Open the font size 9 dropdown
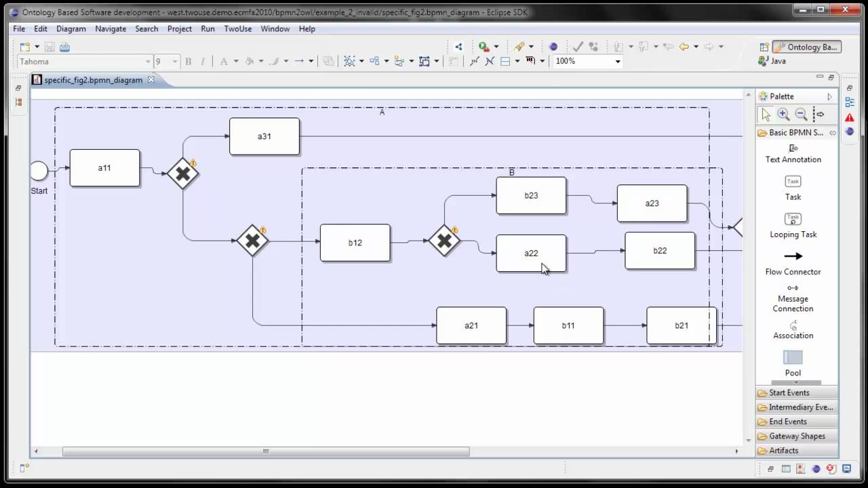 [x=174, y=62]
